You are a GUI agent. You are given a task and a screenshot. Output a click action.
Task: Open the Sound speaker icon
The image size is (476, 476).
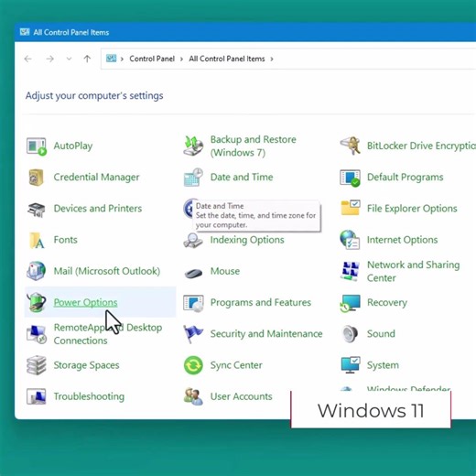coord(350,334)
